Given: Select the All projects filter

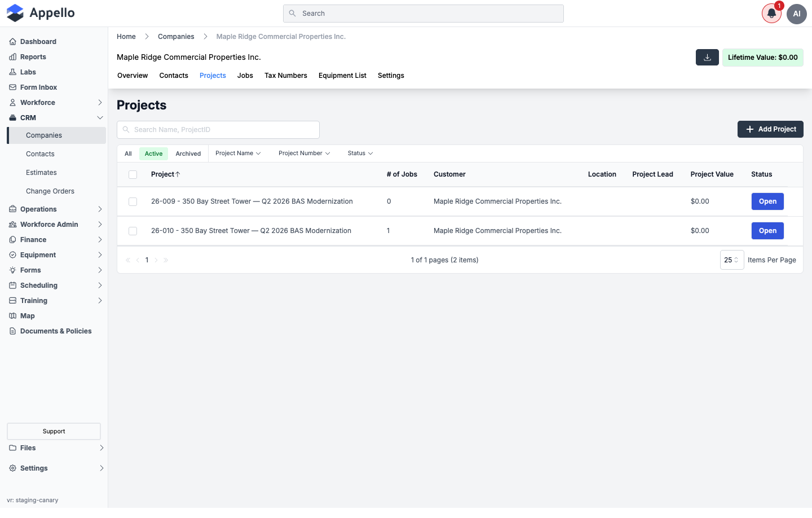Looking at the screenshot, I should [x=128, y=153].
